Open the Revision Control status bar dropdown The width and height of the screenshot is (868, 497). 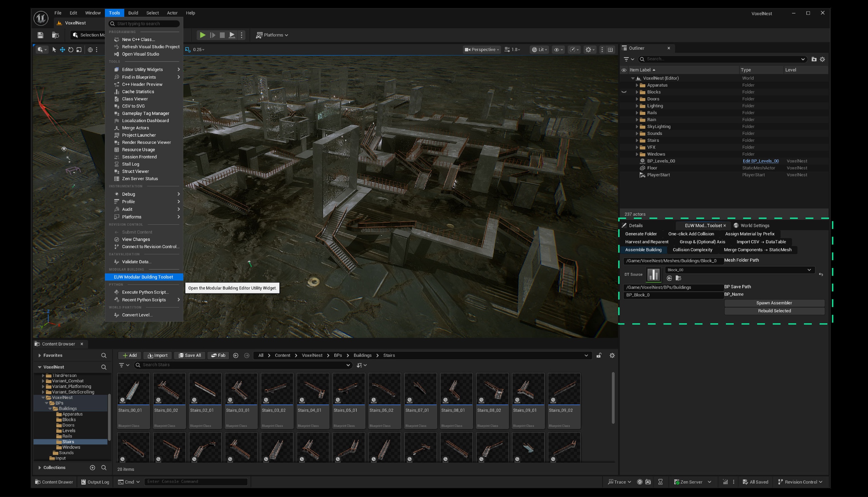click(800, 482)
